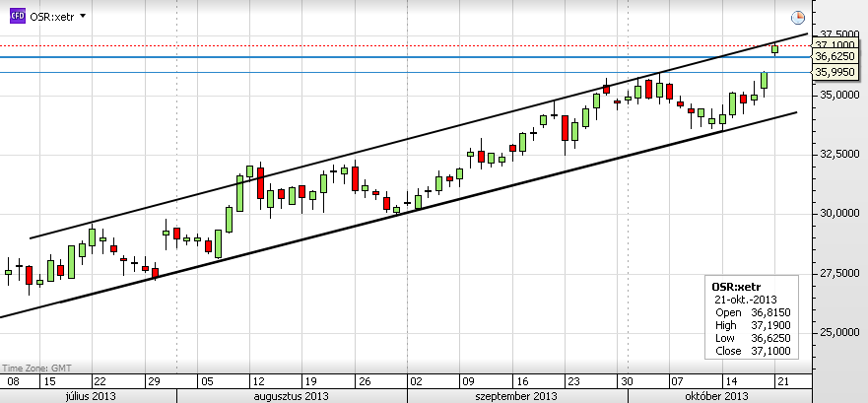Click the latest green candle of 21 October
Screen dimensions: 868x403
point(775,49)
